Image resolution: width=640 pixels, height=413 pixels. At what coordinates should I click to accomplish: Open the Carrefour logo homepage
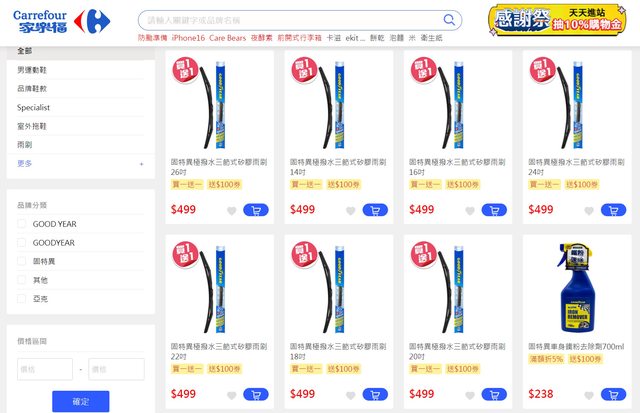61,21
